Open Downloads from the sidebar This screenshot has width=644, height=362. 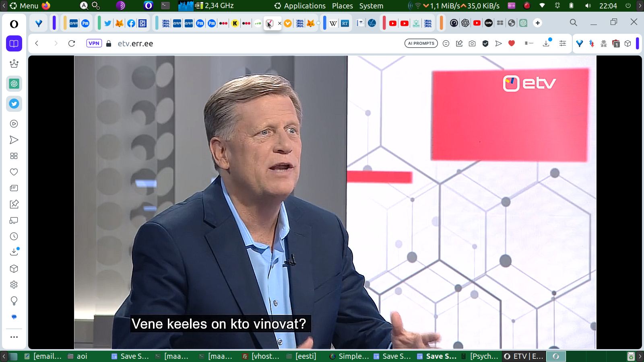click(14, 252)
